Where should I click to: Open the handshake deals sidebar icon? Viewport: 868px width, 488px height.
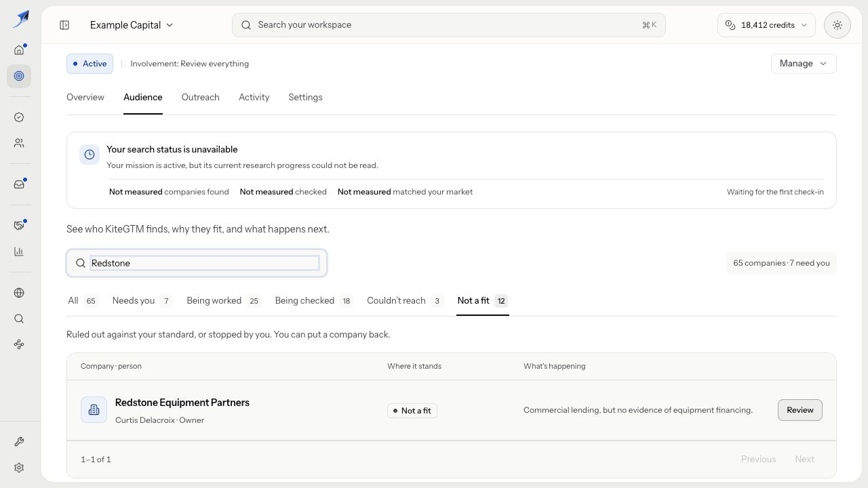click(x=19, y=226)
